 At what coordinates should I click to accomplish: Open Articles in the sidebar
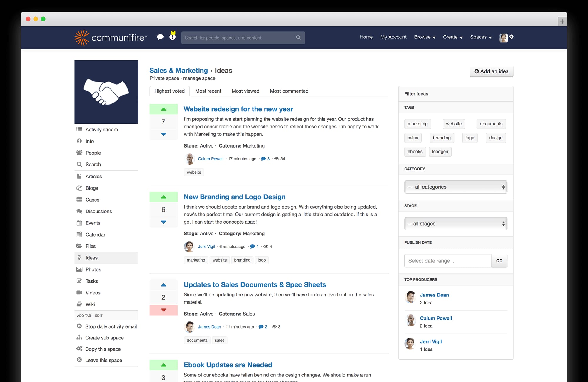[106, 176]
